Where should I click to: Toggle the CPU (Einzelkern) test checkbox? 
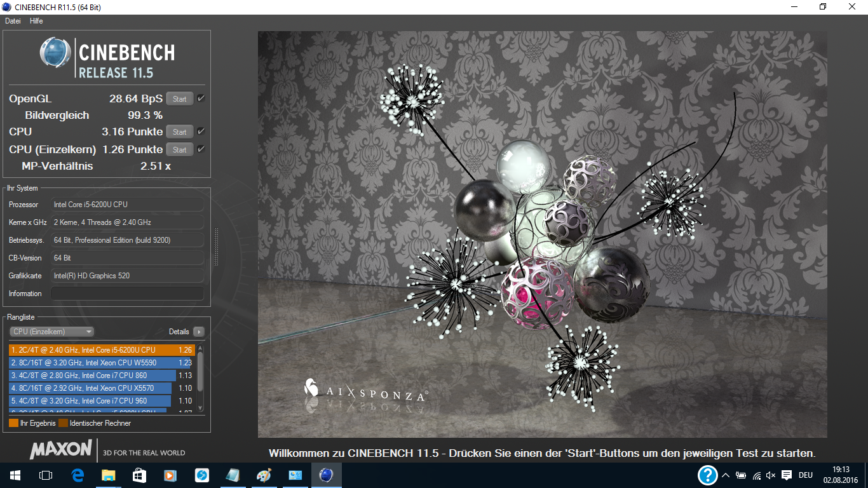click(201, 149)
